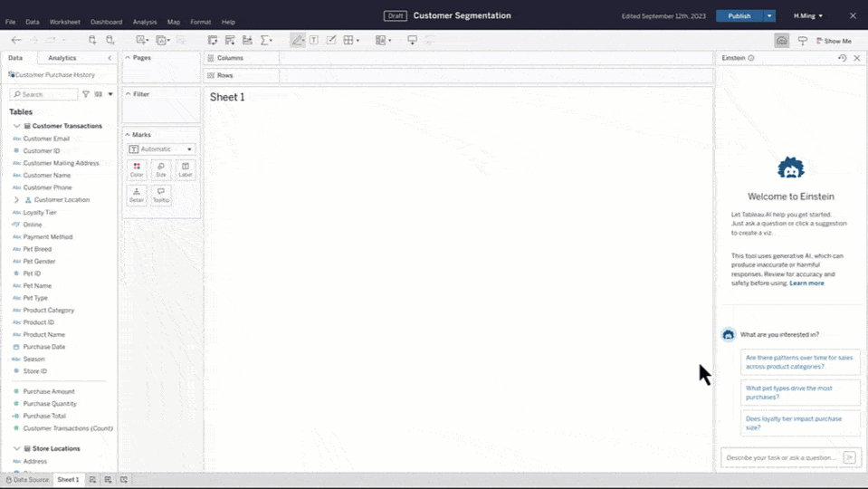Expand the Customer Location hierarchy
The width and height of the screenshot is (868, 489).
(x=16, y=200)
